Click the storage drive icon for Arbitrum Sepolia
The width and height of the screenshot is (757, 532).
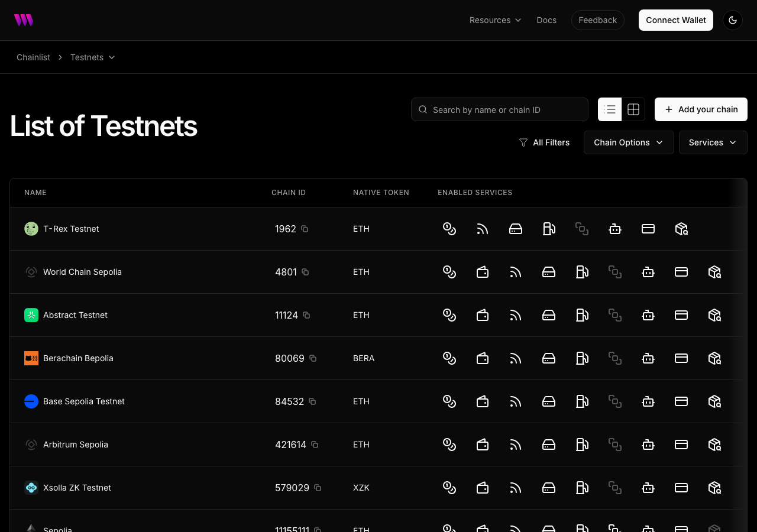(549, 445)
